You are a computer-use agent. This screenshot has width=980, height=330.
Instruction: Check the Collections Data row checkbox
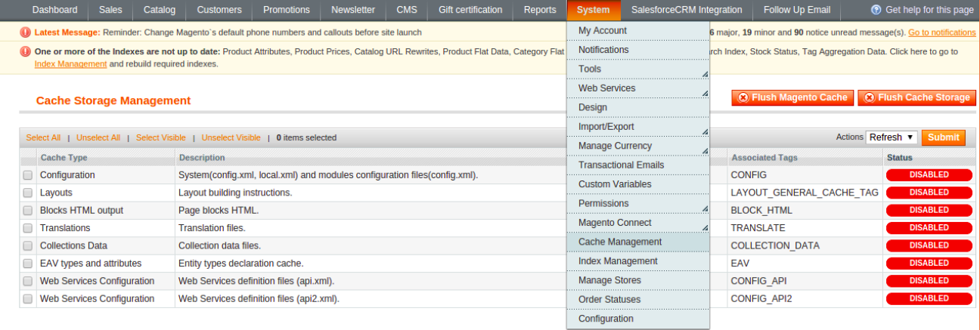point(28,246)
